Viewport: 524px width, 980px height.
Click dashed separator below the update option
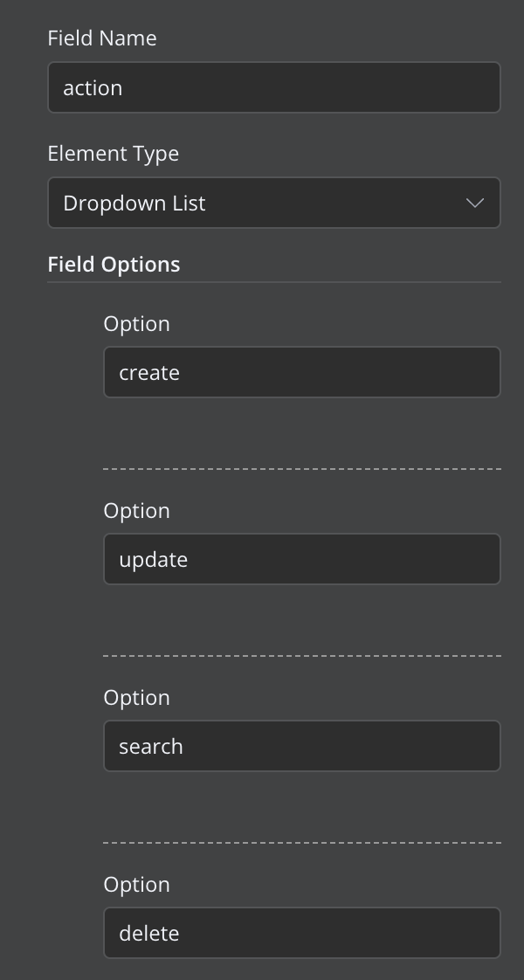coord(301,656)
